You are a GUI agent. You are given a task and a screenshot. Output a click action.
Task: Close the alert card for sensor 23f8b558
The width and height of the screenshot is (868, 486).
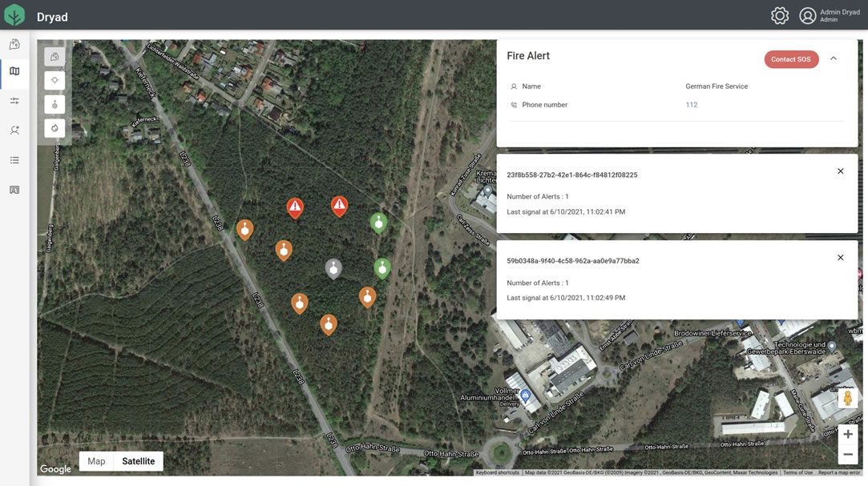840,171
